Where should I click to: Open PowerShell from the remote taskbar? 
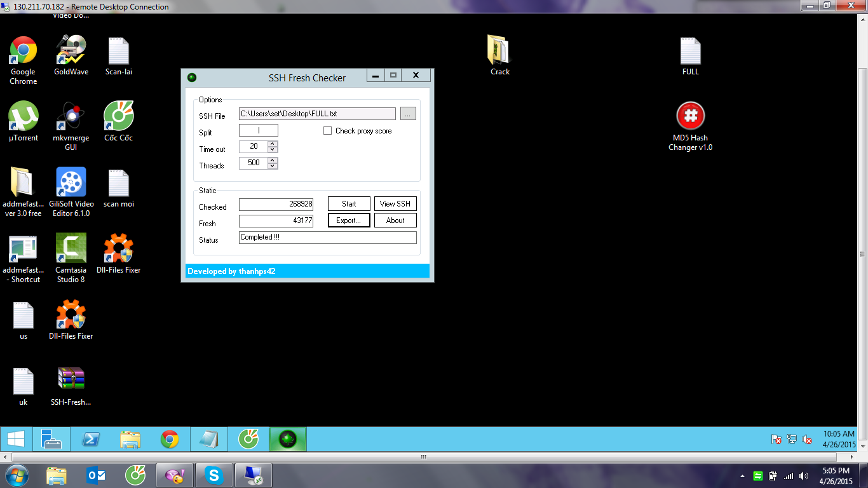[x=91, y=439]
